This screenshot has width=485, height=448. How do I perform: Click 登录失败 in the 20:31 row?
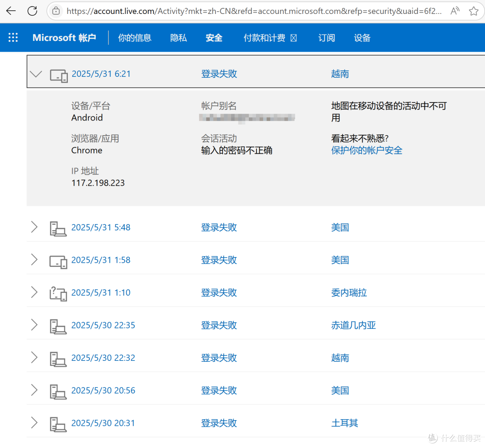coord(219,423)
